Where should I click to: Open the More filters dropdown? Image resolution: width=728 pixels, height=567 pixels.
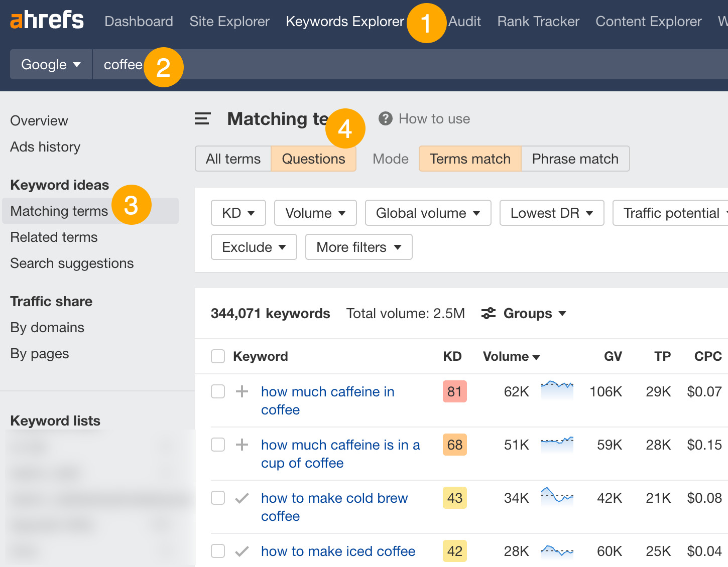tap(358, 247)
